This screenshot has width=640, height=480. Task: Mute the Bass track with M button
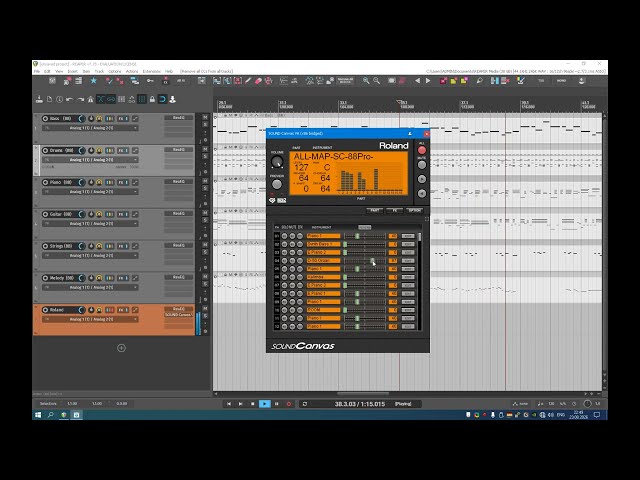[205, 118]
